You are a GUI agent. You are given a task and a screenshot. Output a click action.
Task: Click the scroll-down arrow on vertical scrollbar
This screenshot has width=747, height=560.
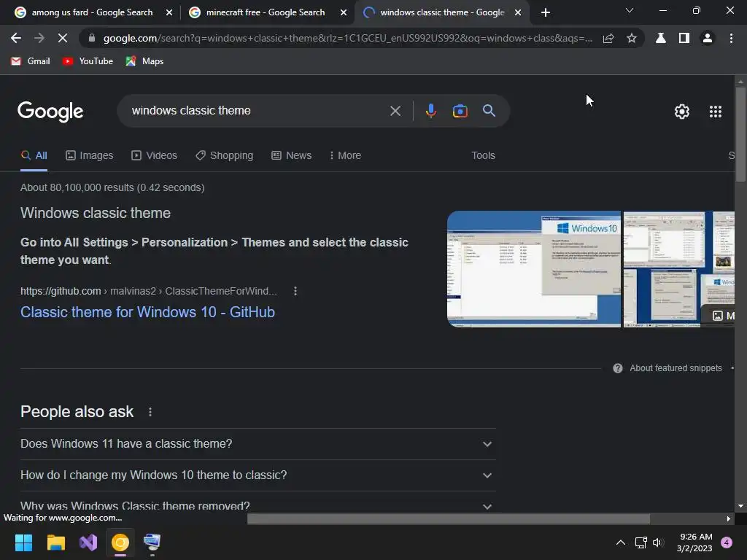740,506
